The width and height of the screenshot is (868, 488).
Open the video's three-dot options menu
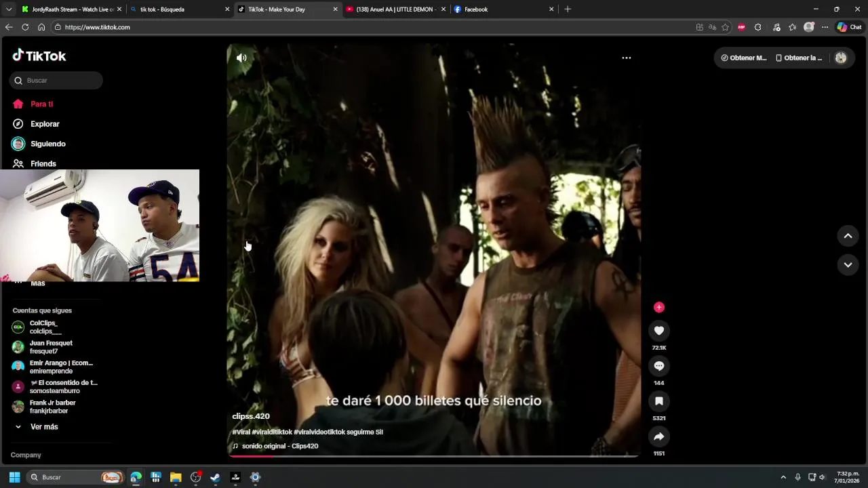click(x=627, y=58)
